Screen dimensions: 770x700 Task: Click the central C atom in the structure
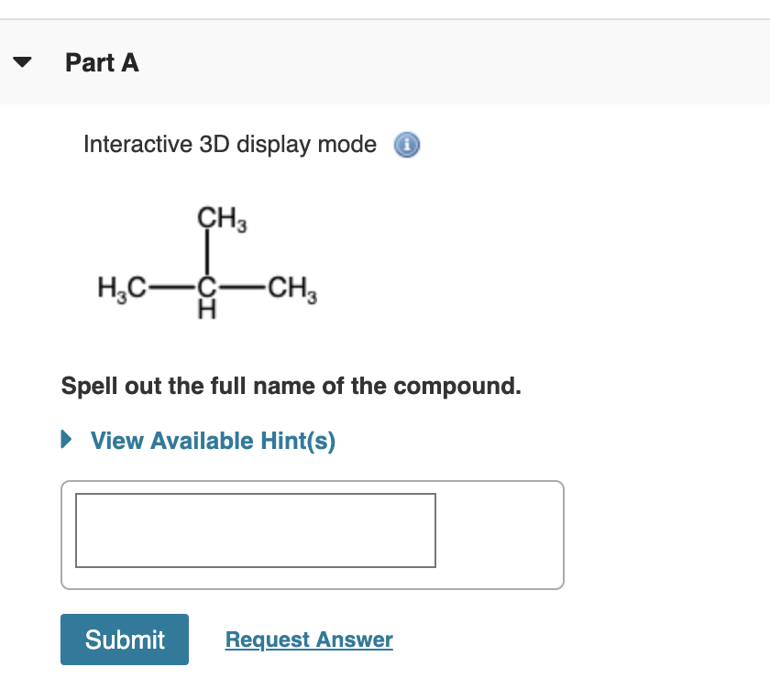205,287
